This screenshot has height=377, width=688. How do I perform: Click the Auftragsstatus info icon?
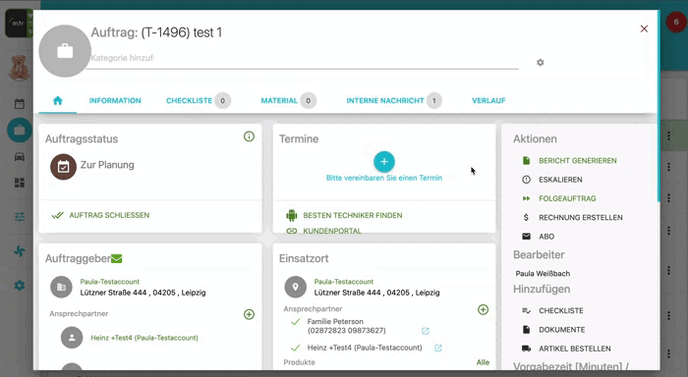coord(249,136)
